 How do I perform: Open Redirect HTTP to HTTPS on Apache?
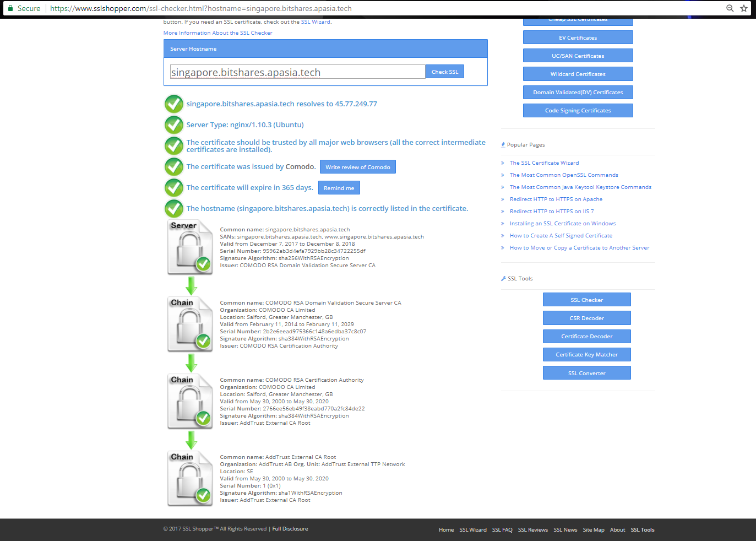tap(556, 199)
